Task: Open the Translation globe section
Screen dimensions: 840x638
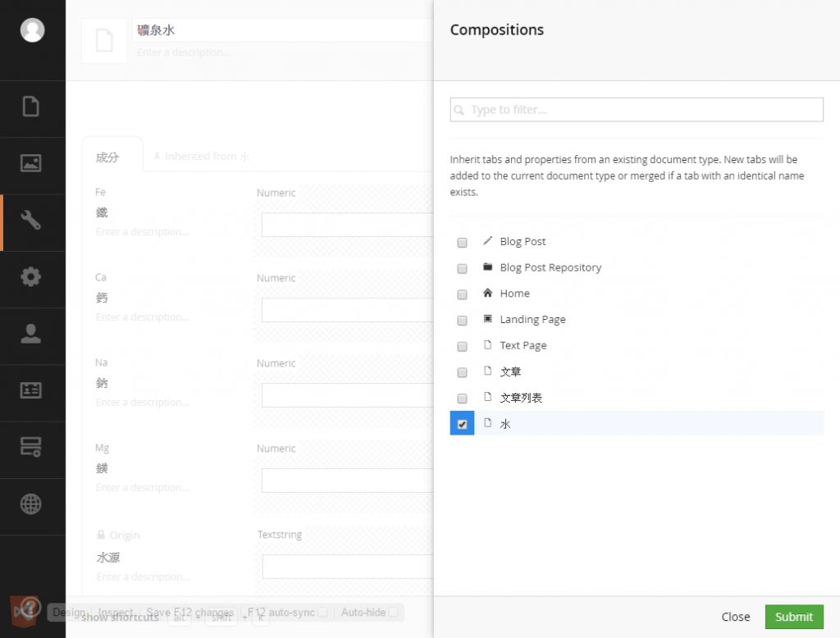Action: [x=31, y=504]
